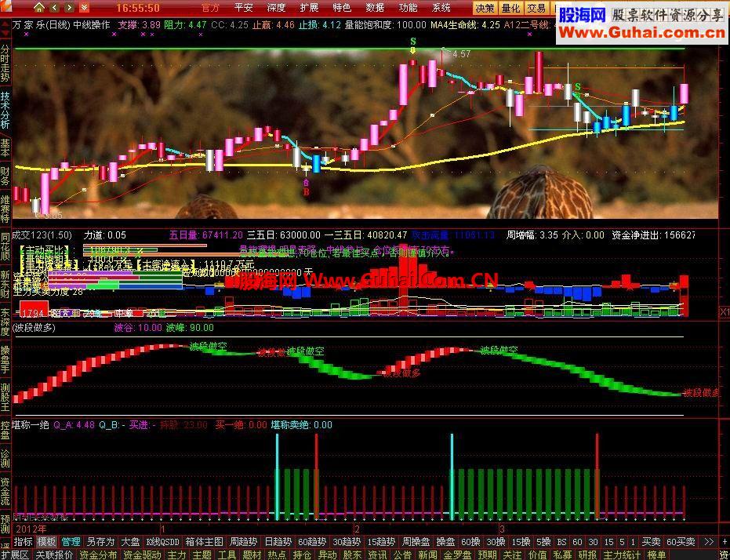Click the red B buy marker on the chart
Viewport: 730px width, 560px height.
point(307,192)
